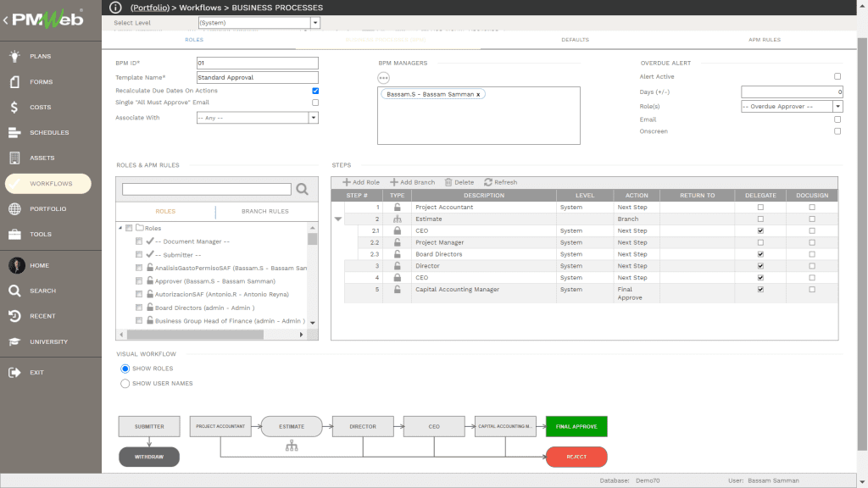Open the Assets building icon
Viewport: 868px width, 488px height.
coord(15,158)
